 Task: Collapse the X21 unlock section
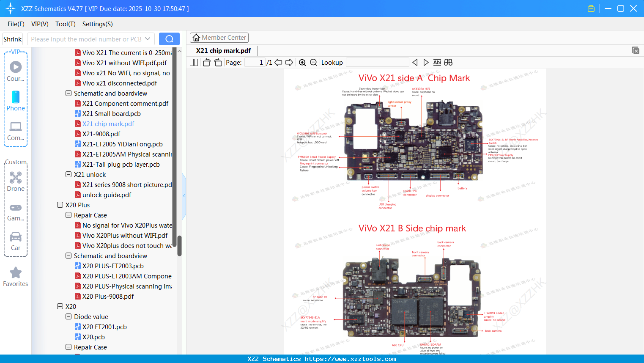pyautogui.click(x=68, y=174)
